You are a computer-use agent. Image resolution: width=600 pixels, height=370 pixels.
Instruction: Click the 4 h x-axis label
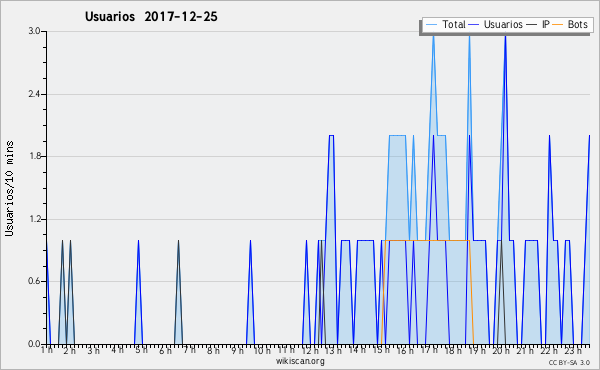click(117, 350)
